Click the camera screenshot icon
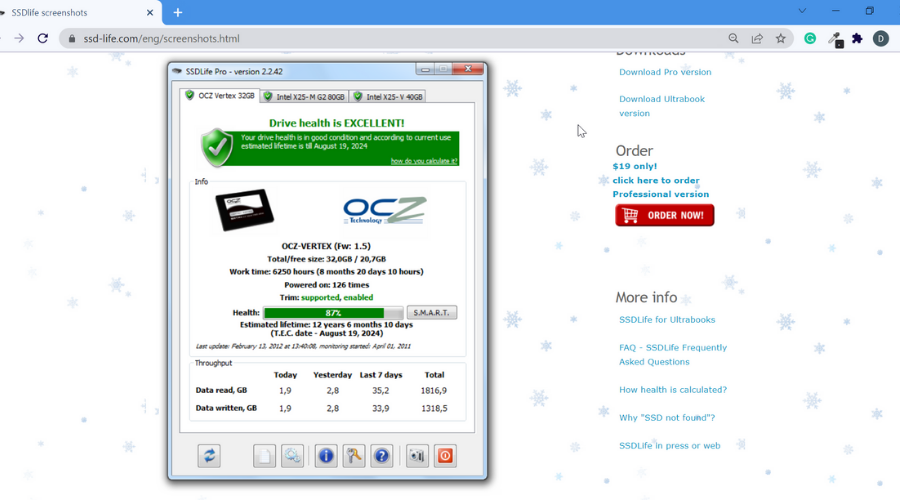The image size is (900, 500). point(417,456)
